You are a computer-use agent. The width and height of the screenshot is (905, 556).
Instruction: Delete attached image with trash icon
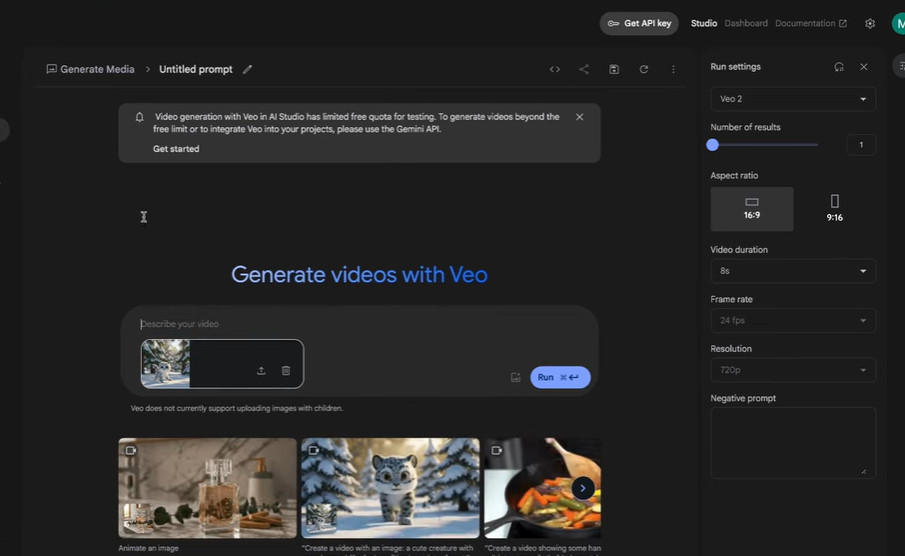pyautogui.click(x=286, y=371)
